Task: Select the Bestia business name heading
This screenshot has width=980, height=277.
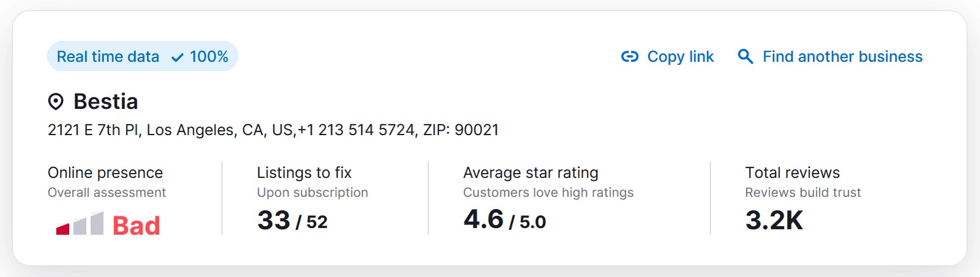Action: tap(105, 102)
